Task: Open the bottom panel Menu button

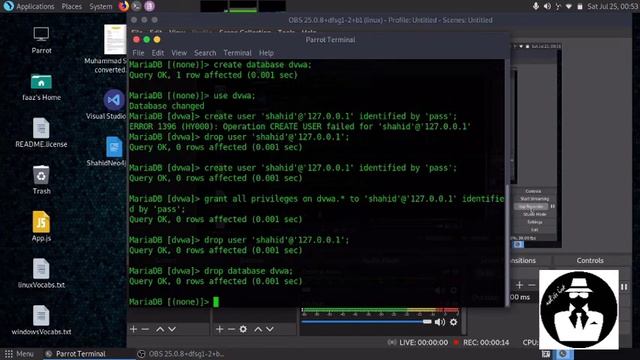Action: (x=19, y=354)
